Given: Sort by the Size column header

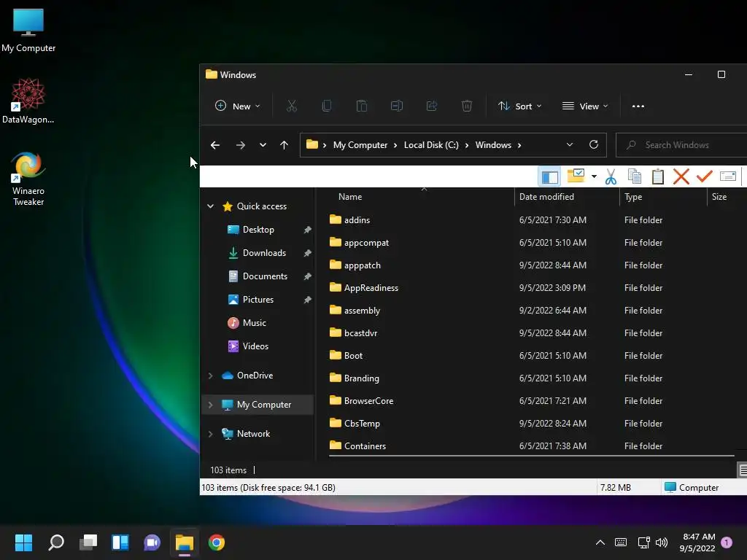Looking at the screenshot, I should 719,197.
